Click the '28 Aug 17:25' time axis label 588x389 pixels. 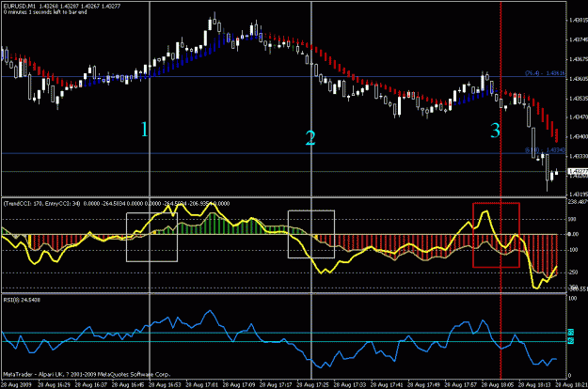point(313,385)
